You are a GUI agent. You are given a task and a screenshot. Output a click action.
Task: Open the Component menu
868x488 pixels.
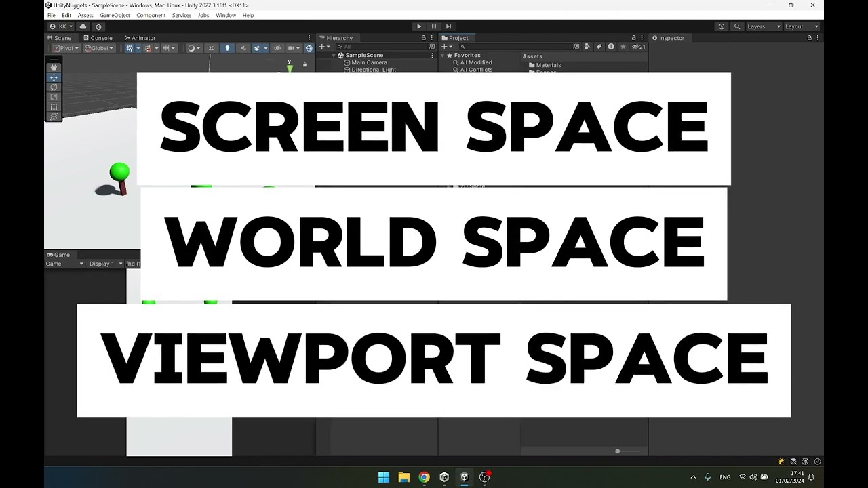(151, 15)
